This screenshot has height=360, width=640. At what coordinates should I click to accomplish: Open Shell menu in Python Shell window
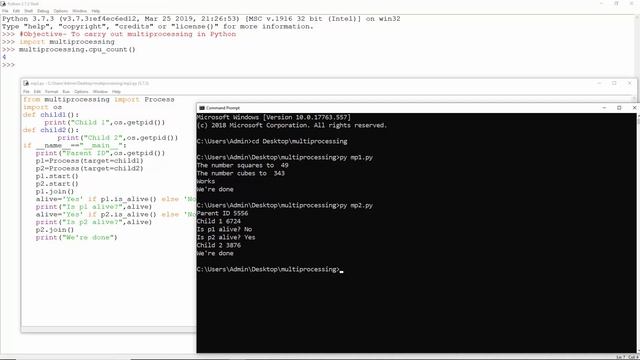click(x=29, y=11)
